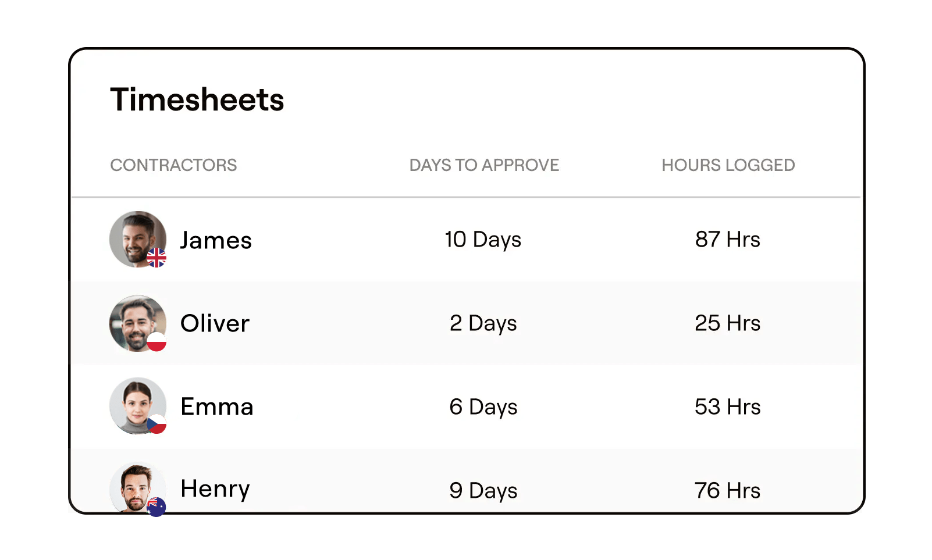Click Oliver's 2 Days value
Viewport: 932px width, 560px height.
point(482,323)
